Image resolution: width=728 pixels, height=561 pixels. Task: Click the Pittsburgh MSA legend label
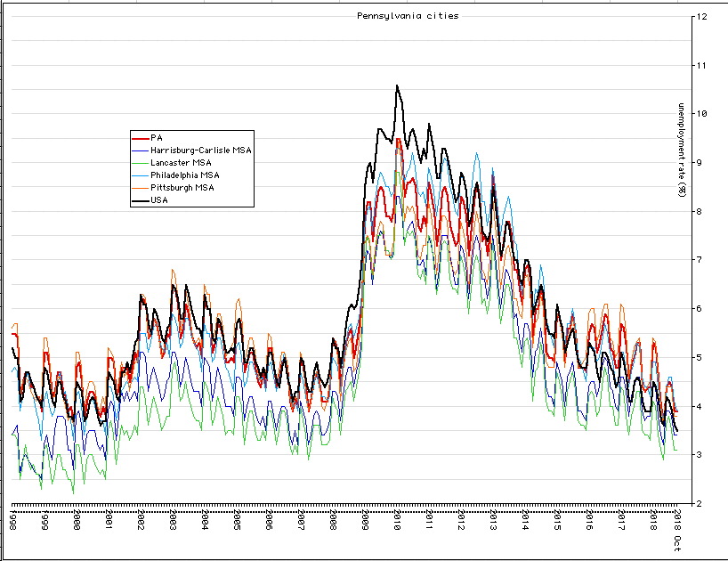tap(182, 186)
